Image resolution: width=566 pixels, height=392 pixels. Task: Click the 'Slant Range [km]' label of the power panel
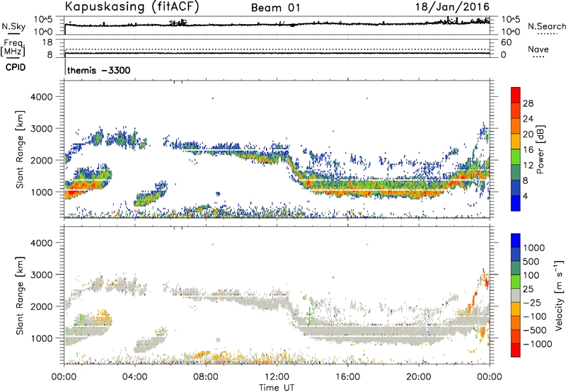tap(20, 149)
